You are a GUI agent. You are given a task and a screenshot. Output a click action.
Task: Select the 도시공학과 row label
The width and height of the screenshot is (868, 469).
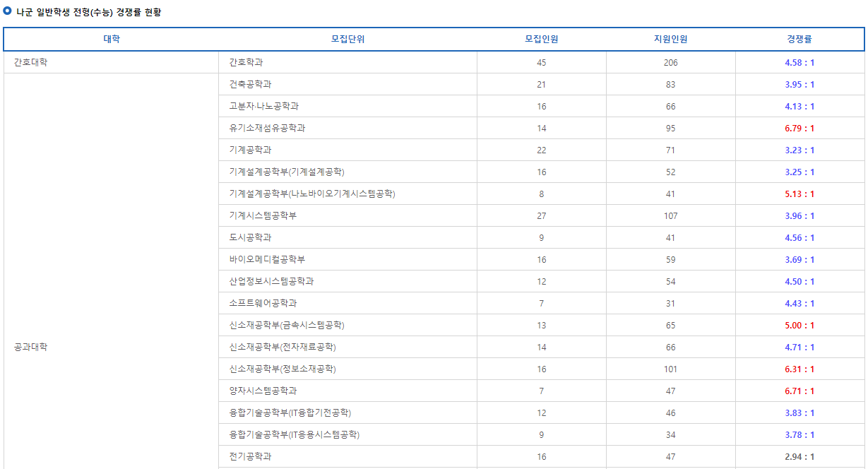(250, 237)
